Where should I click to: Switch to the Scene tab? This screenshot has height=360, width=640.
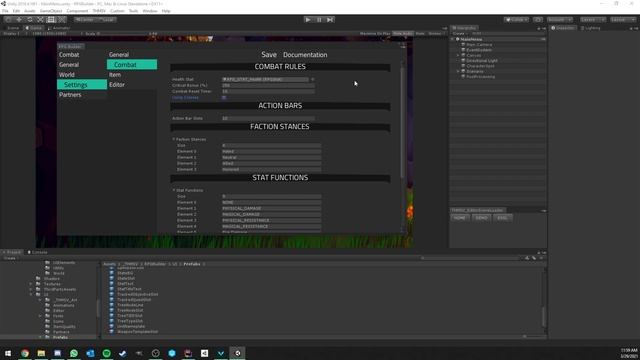[11, 28]
